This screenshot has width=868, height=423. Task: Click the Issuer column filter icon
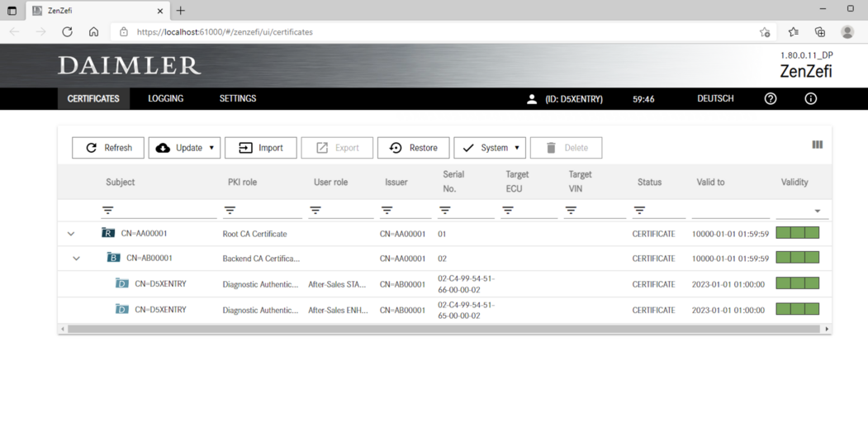387,211
